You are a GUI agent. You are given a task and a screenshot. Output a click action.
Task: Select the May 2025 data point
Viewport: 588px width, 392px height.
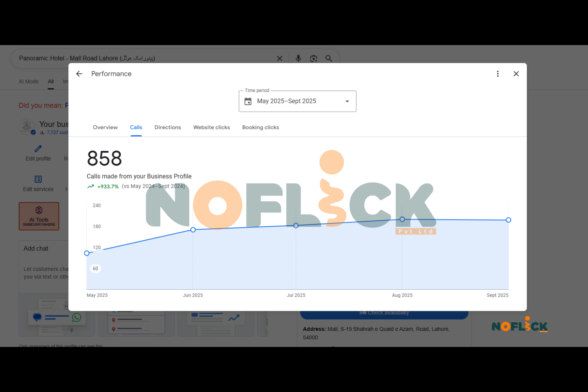click(87, 253)
